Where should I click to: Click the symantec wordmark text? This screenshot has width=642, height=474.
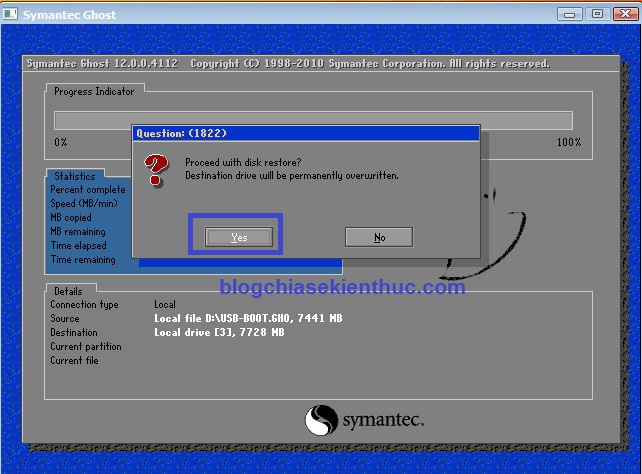(383, 420)
